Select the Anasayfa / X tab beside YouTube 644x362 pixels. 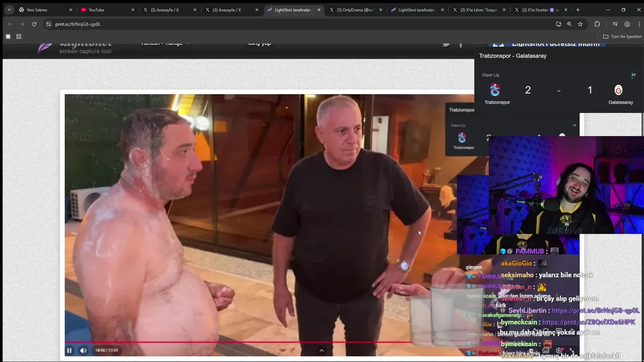pos(170,10)
